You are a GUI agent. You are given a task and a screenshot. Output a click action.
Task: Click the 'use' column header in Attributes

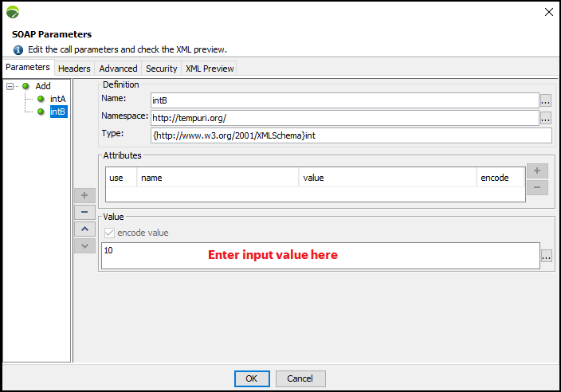[121, 178]
